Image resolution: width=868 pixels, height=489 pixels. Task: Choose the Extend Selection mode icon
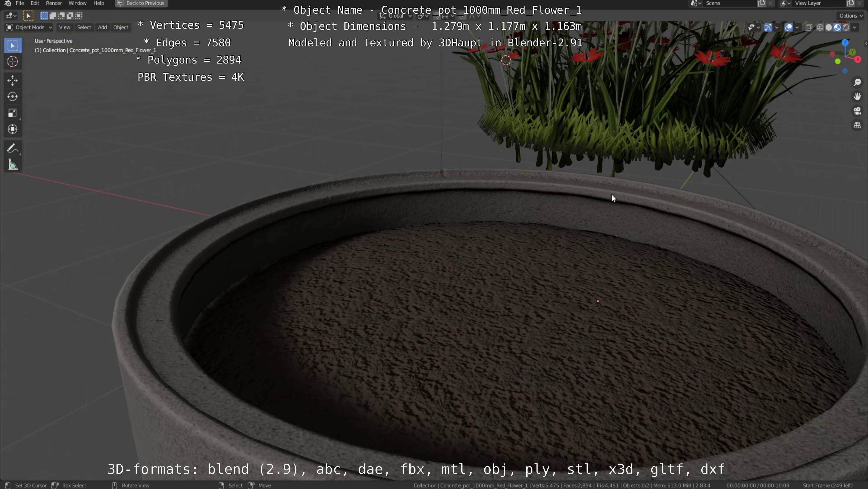(52, 16)
